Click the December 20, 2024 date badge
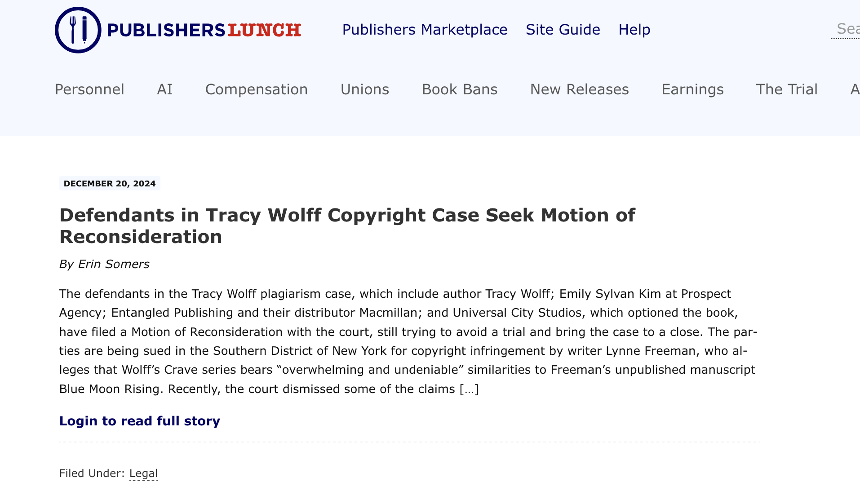Image resolution: width=860 pixels, height=504 pixels. tap(110, 183)
